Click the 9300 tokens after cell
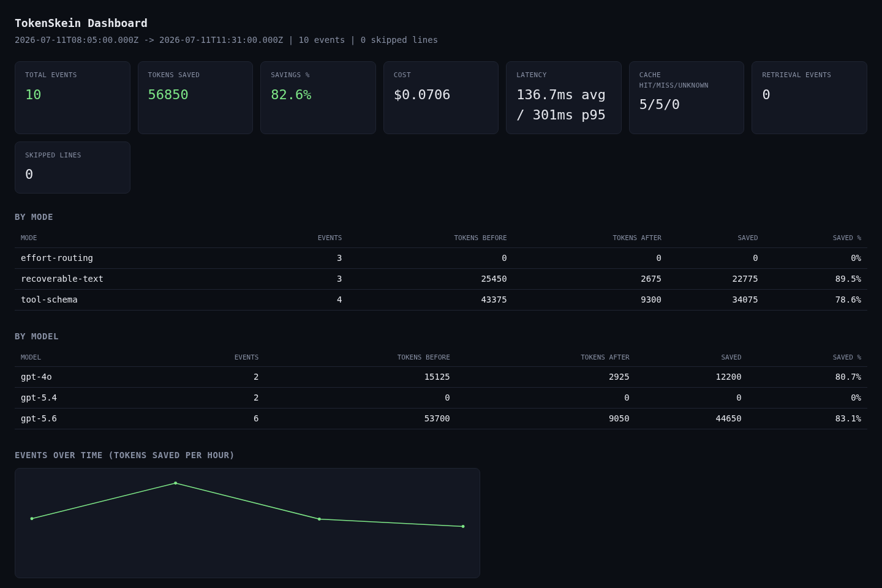 (x=651, y=300)
